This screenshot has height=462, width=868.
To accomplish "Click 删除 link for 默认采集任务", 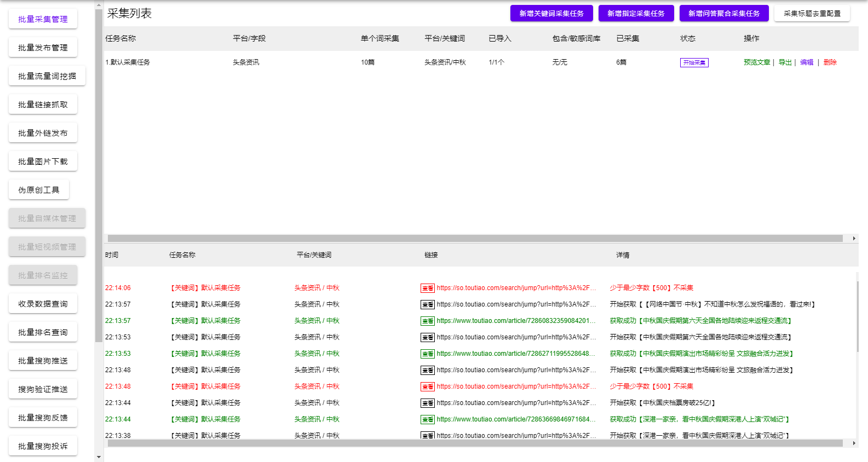I will (x=830, y=62).
